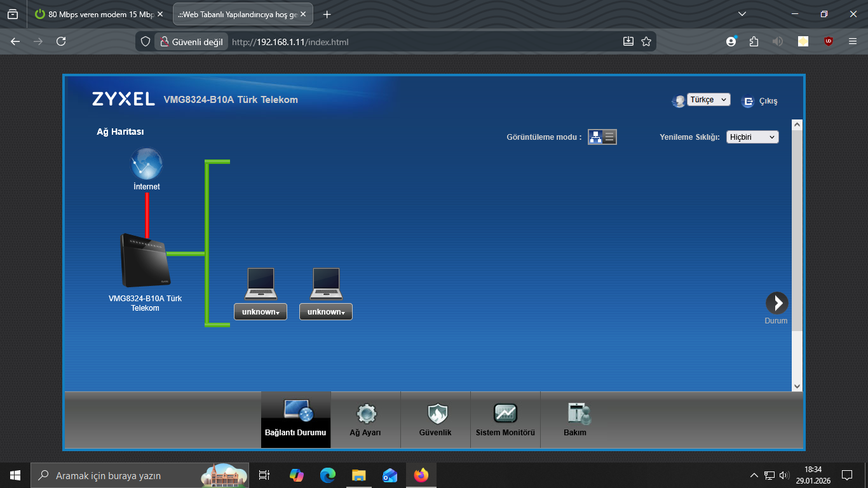Click the Durum arrow button
This screenshot has width=868, height=488.
pos(776,303)
